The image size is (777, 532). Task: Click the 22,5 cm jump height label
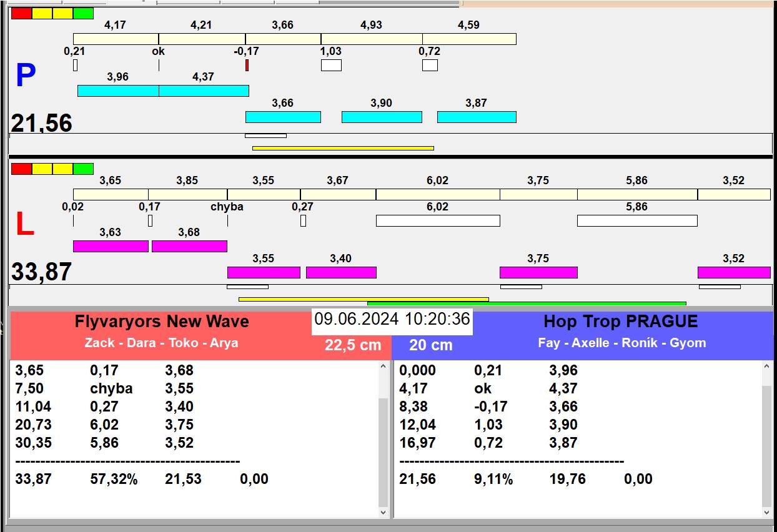point(353,345)
